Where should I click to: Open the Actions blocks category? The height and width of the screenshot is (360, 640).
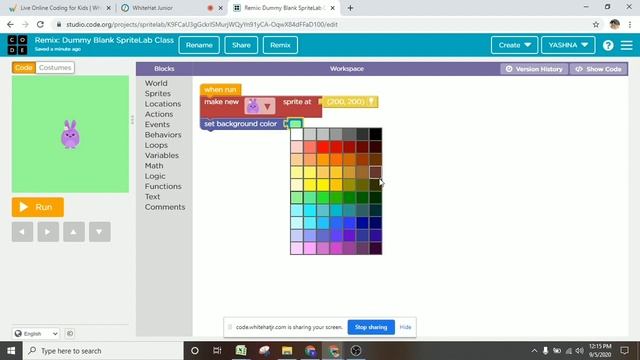tap(159, 114)
